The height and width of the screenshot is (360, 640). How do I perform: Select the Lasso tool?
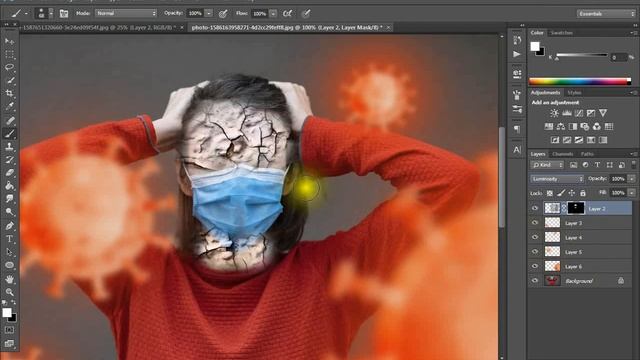coord(9,67)
